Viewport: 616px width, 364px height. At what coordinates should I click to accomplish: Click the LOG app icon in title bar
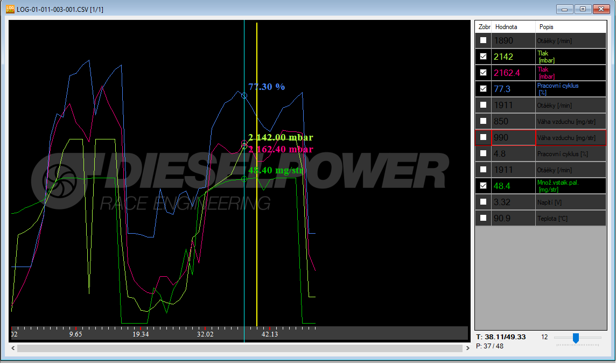10,9
